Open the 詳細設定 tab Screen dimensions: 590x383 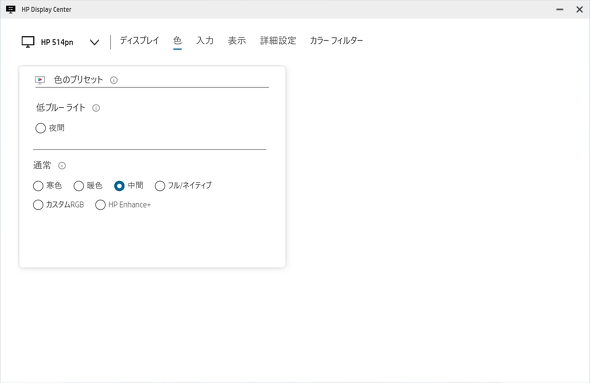(x=278, y=41)
